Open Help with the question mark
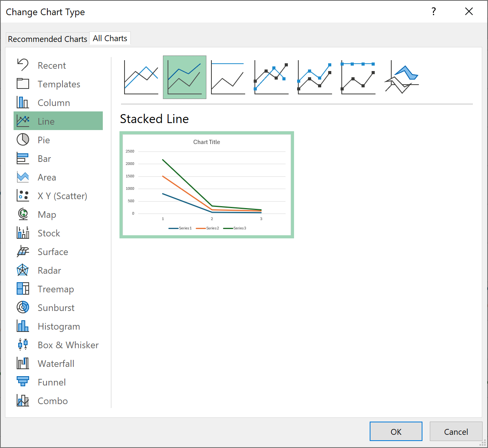Image resolution: width=488 pixels, height=448 pixels. [434, 12]
